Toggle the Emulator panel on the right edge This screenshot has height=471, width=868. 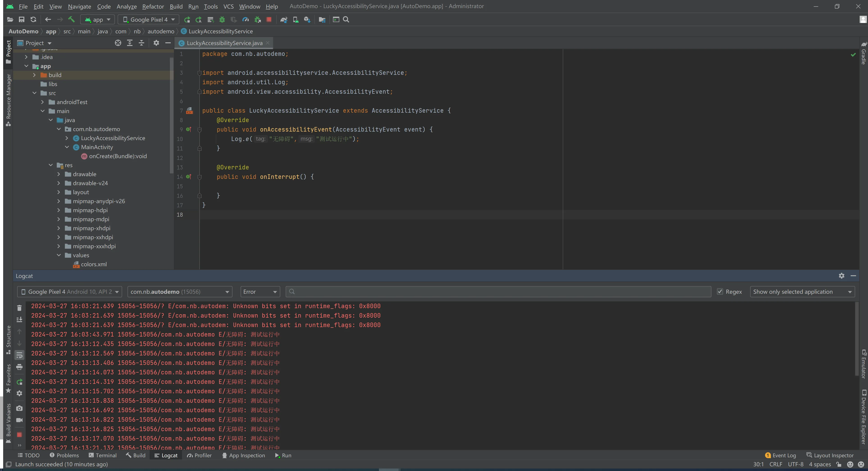864,364
